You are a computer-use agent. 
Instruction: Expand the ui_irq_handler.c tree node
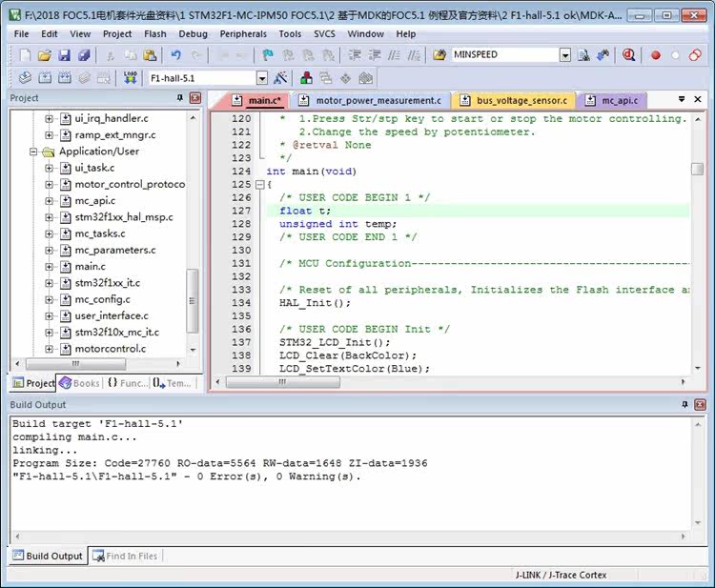(49, 119)
